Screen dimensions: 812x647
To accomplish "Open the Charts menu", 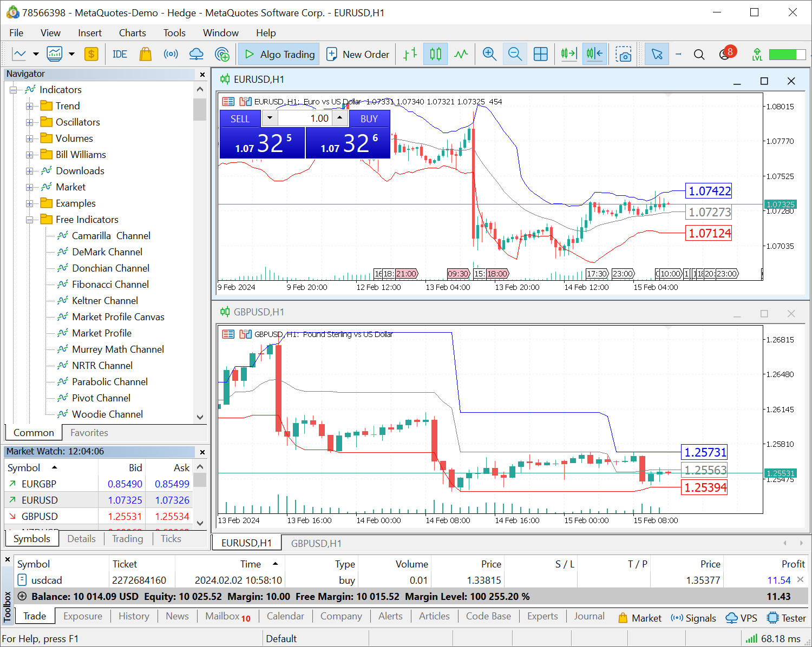I will pos(132,33).
